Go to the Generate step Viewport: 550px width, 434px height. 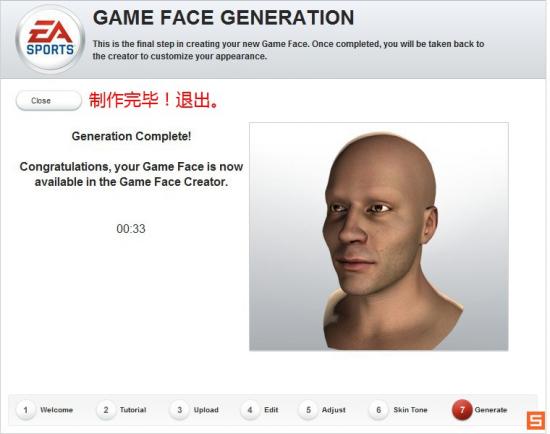click(491, 410)
